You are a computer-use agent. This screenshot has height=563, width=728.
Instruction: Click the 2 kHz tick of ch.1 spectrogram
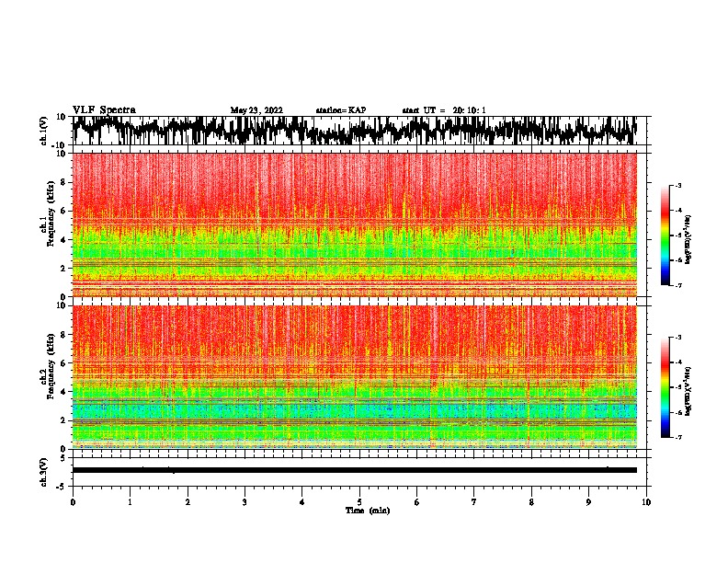tap(64, 268)
